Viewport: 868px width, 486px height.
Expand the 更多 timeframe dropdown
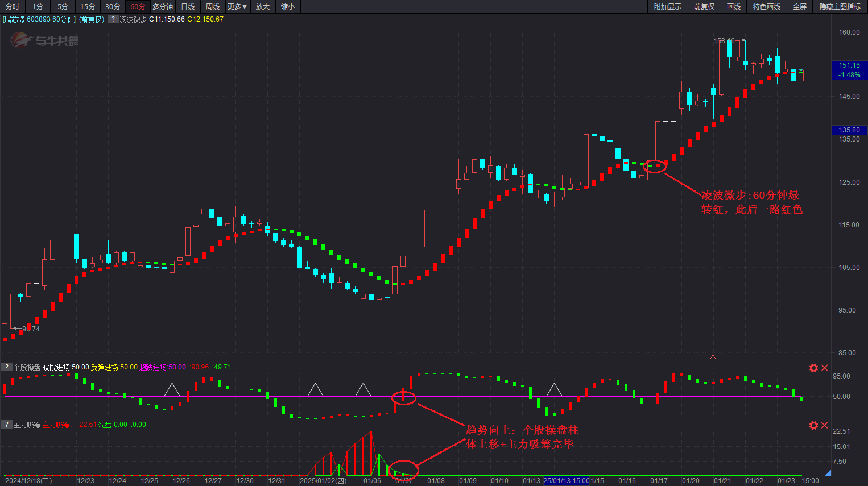[237, 7]
